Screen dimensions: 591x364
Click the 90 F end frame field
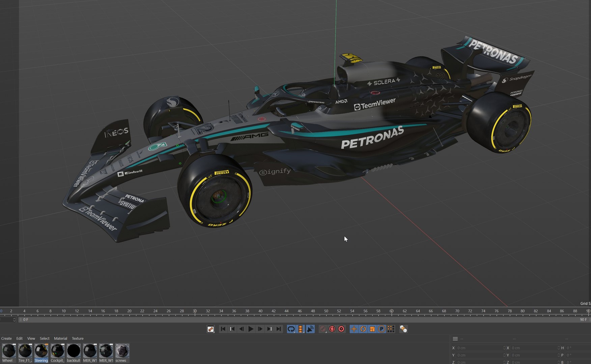583,320
